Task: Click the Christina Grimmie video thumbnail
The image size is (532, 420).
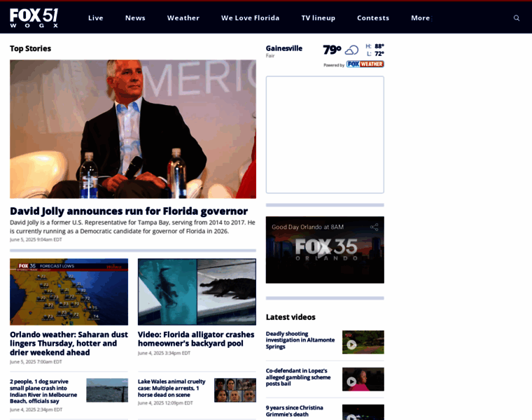Action: point(363,412)
